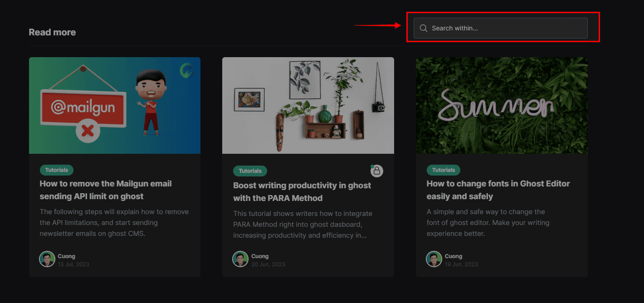The image size is (644, 303).
Task: Open the Summer fern thumbnail image
Action: 501,105
